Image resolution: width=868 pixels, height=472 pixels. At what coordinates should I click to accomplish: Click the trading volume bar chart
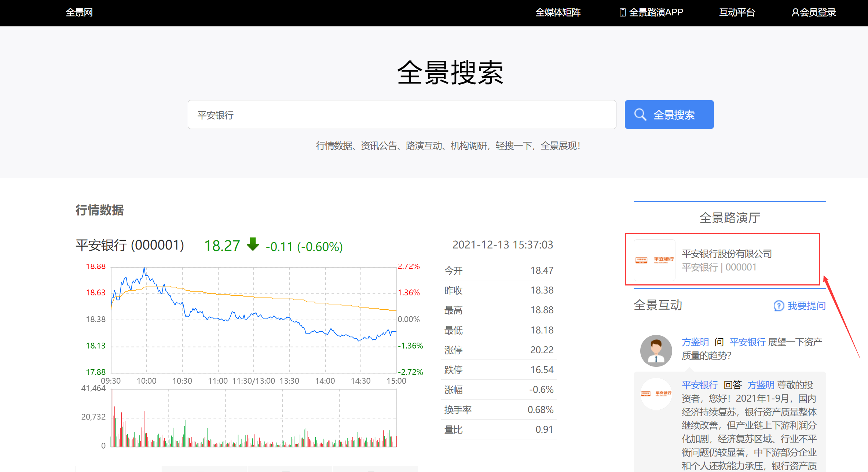pos(254,418)
